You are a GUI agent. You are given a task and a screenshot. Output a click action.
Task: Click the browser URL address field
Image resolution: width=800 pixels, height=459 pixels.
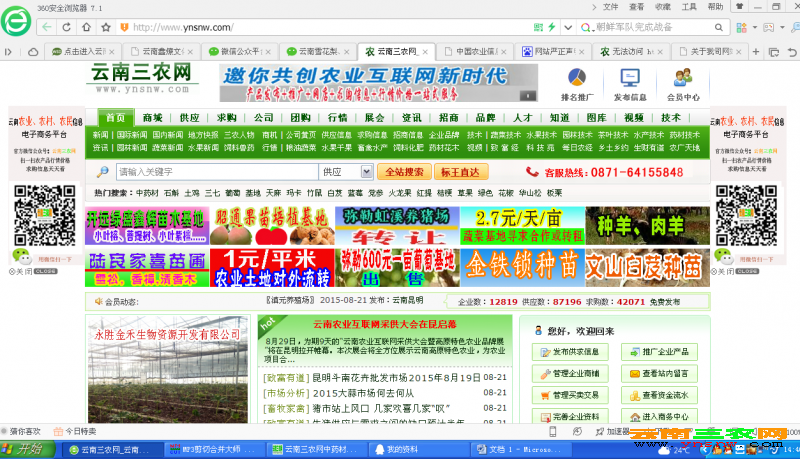327,27
